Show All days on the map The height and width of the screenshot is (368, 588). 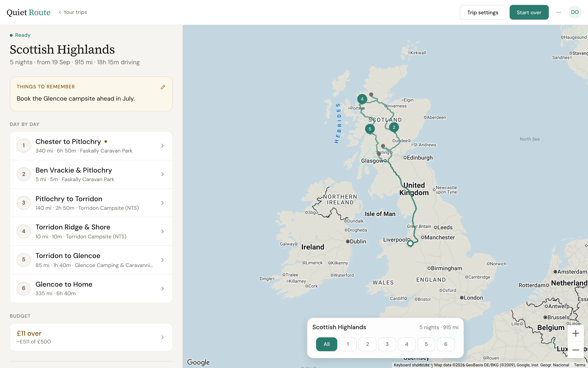click(326, 344)
